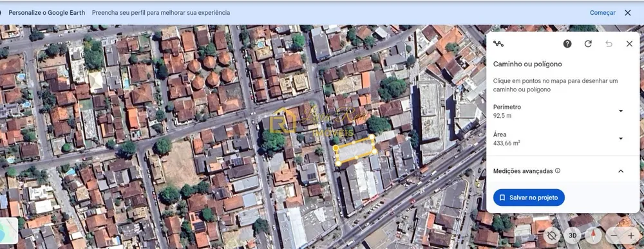The width and height of the screenshot is (644, 249).
Task: Undo the last drawn point
Action: click(x=609, y=44)
